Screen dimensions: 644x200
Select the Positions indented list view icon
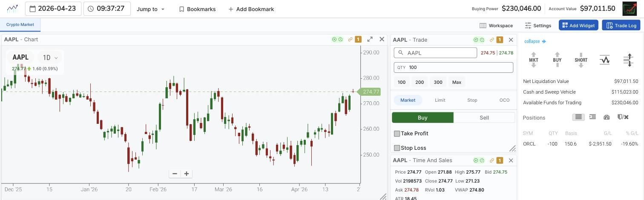[592, 117]
